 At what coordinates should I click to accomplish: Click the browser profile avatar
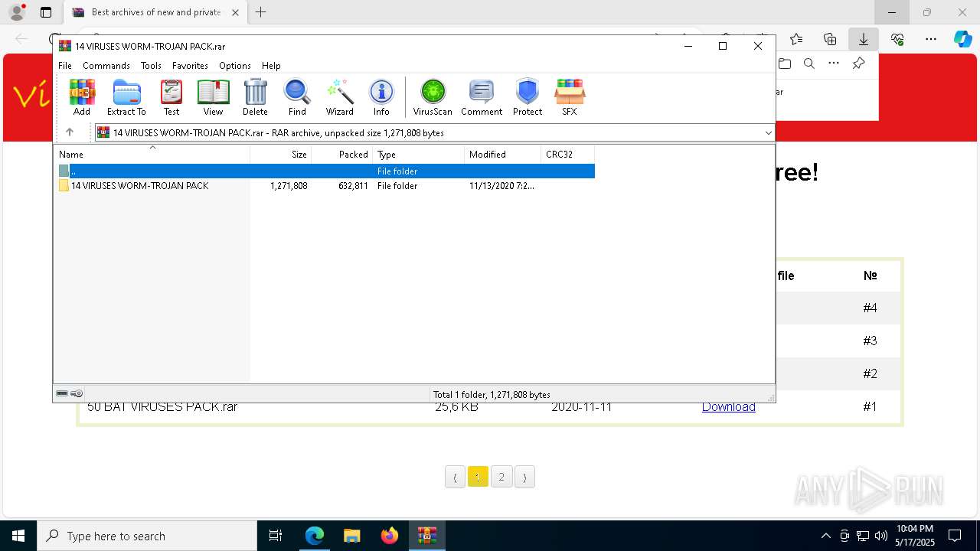[17, 12]
